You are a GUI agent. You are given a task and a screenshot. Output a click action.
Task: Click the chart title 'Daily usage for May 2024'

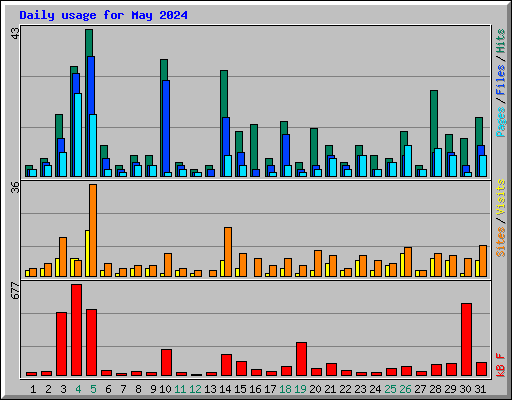click(x=103, y=15)
